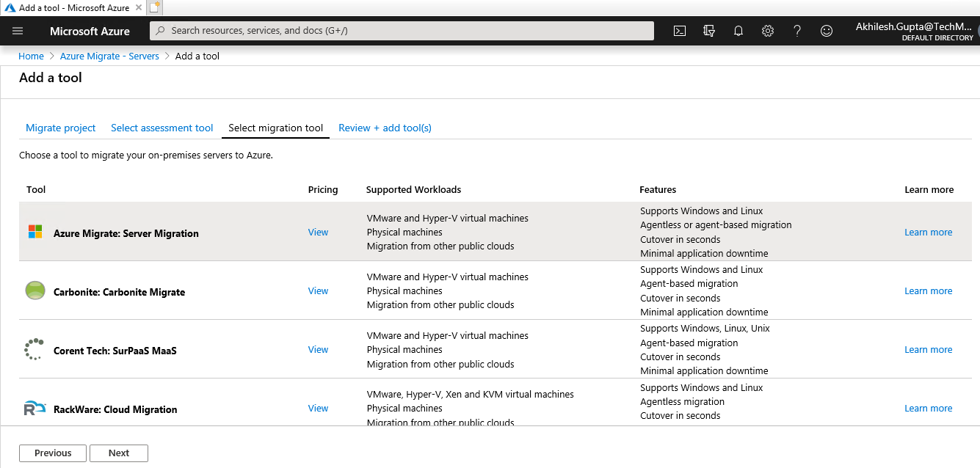Select RackWare: Cloud Migration tool

pyautogui.click(x=115, y=409)
